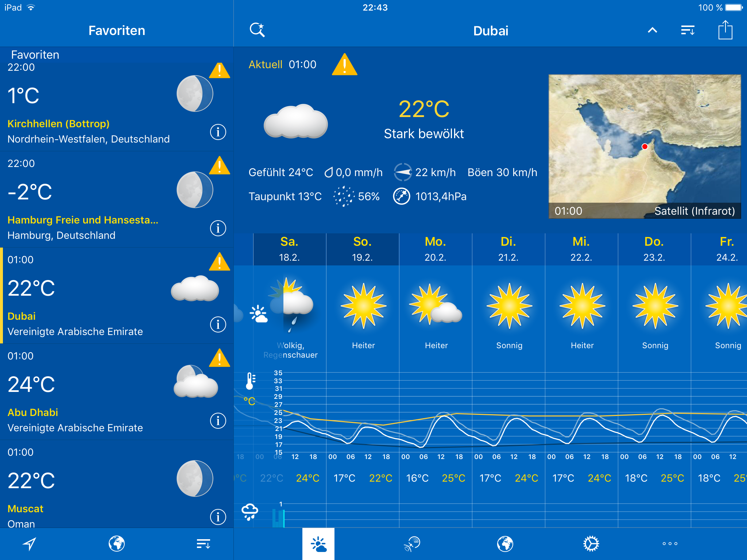Viewport: 747px width, 560px height.
Task: Select the Mo. 20.2. forecast day
Action: (x=436, y=249)
